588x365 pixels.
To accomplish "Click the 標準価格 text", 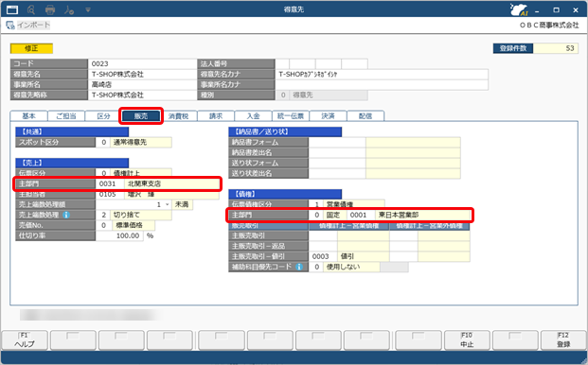I will click(x=130, y=225).
